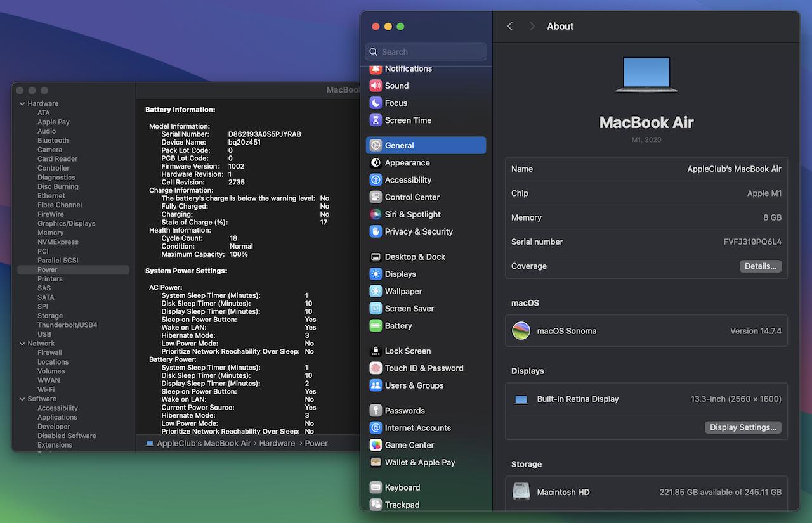Select Firewall in System Information sidebar

tap(49, 352)
